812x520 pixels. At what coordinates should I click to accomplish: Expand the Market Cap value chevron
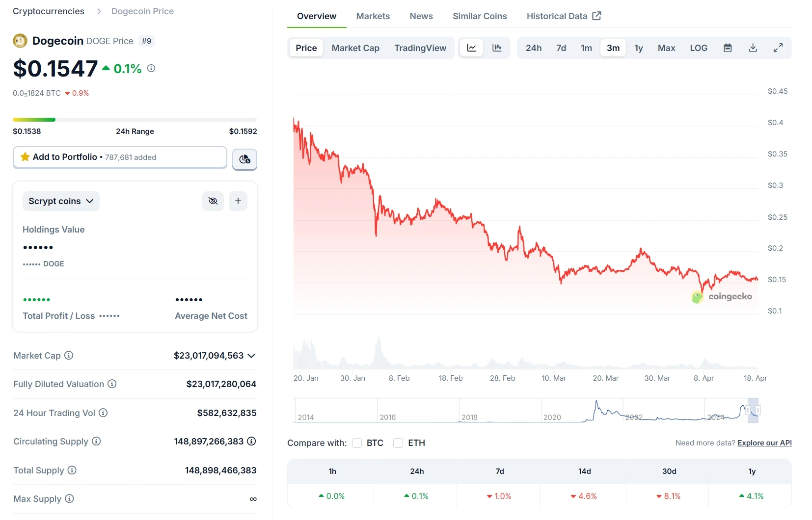252,356
